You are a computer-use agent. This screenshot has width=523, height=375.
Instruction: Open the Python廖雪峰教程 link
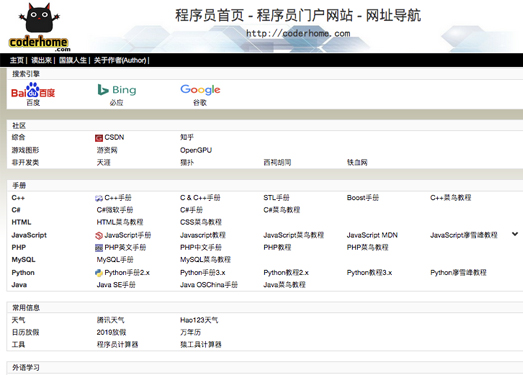[x=458, y=273]
